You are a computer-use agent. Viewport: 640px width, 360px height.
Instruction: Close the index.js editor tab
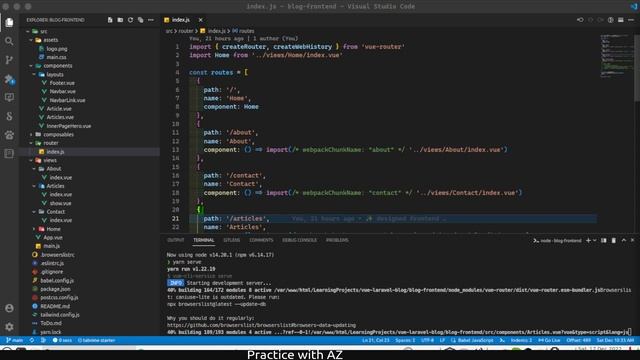point(200,20)
